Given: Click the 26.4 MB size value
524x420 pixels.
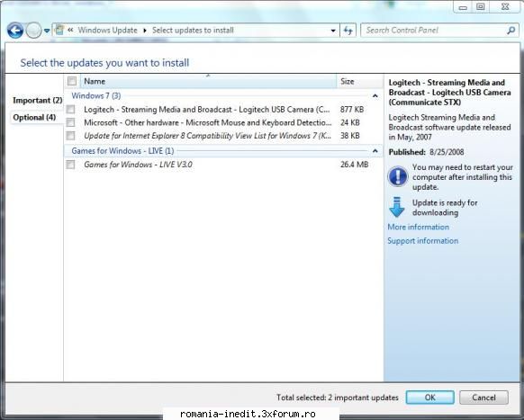Looking at the screenshot, I should 354,165.
